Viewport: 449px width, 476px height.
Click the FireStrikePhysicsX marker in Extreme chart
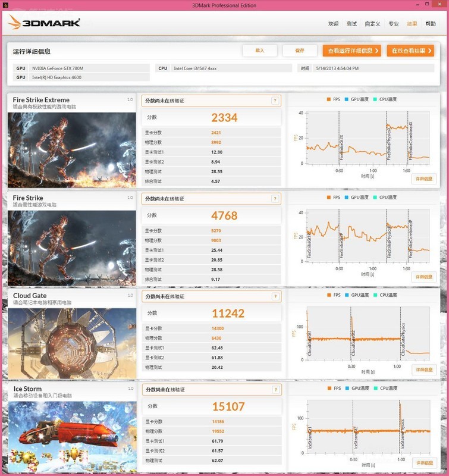(389, 143)
